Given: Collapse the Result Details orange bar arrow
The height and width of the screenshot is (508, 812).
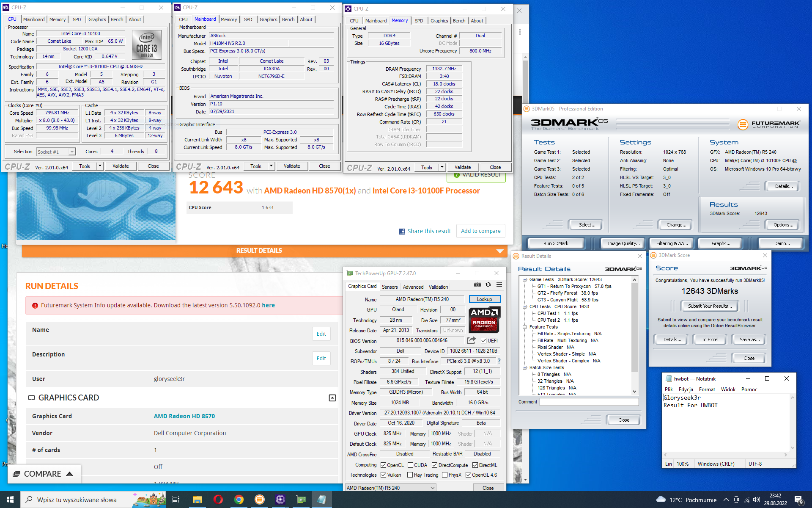Looking at the screenshot, I should (x=500, y=251).
